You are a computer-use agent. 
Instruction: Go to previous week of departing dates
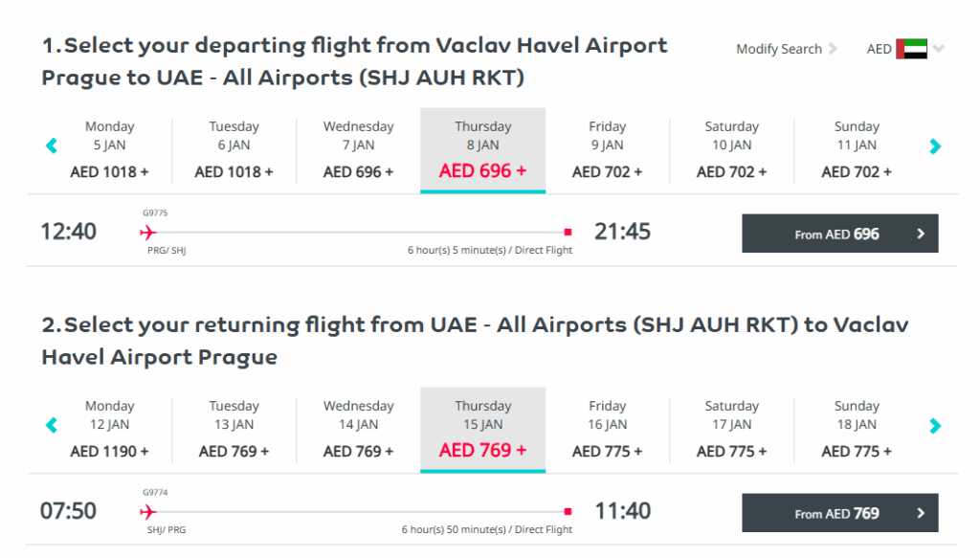pos(52,146)
